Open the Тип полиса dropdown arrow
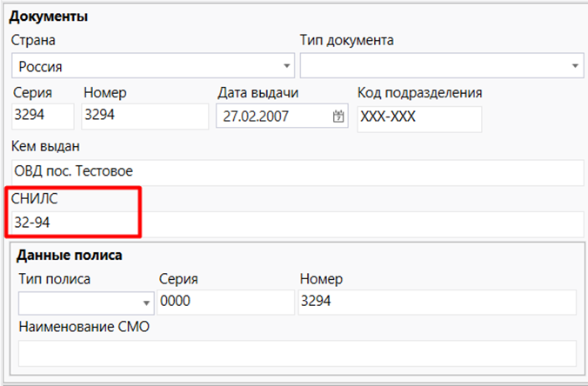 [x=146, y=303]
